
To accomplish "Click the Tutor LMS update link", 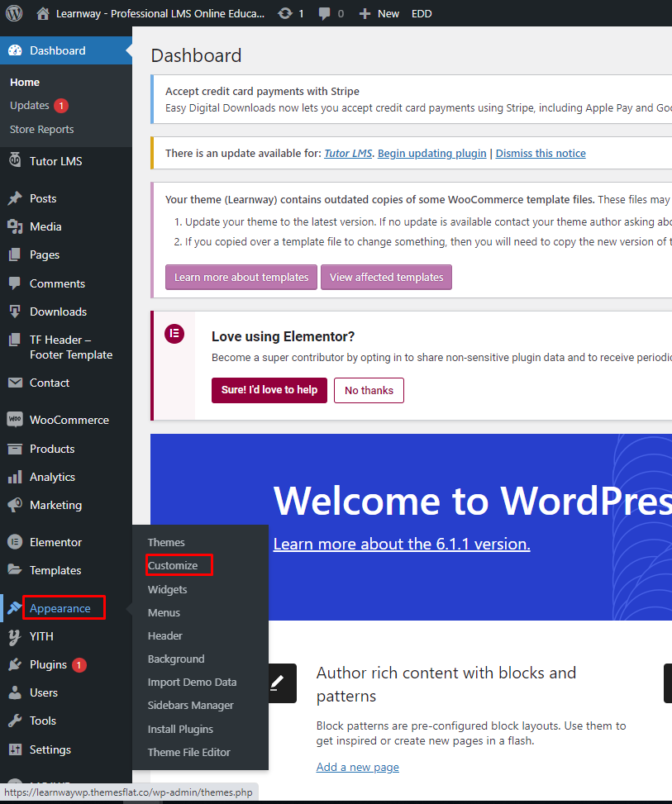I will (x=348, y=154).
